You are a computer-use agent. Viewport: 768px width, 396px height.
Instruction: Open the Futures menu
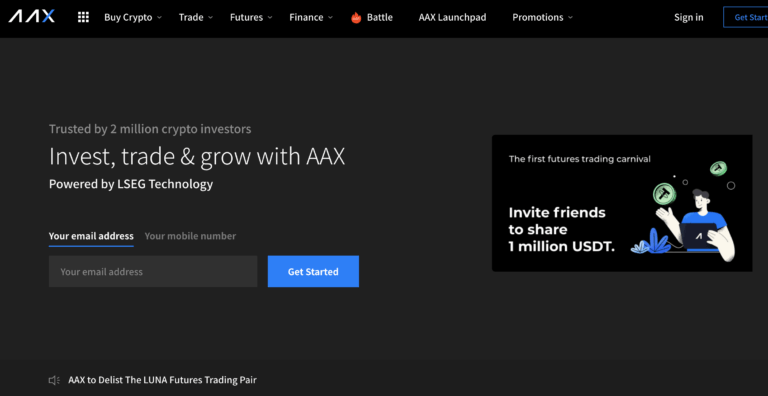[246, 18]
